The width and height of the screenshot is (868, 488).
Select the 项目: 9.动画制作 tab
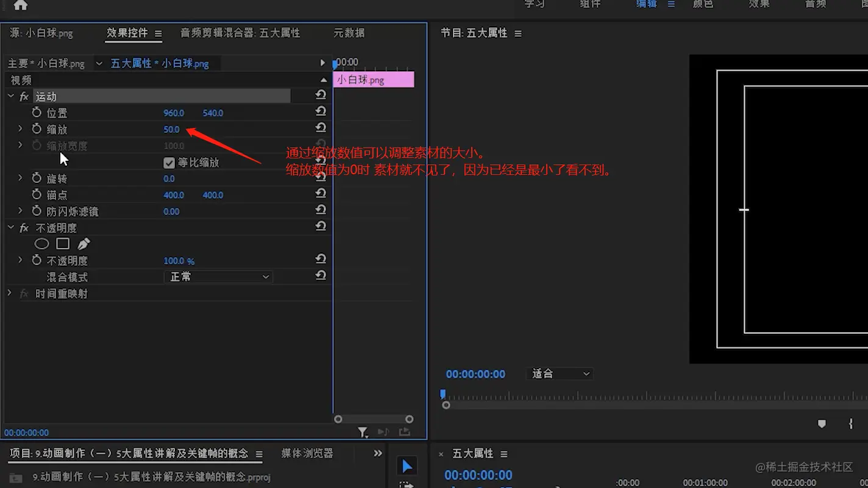click(129, 453)
